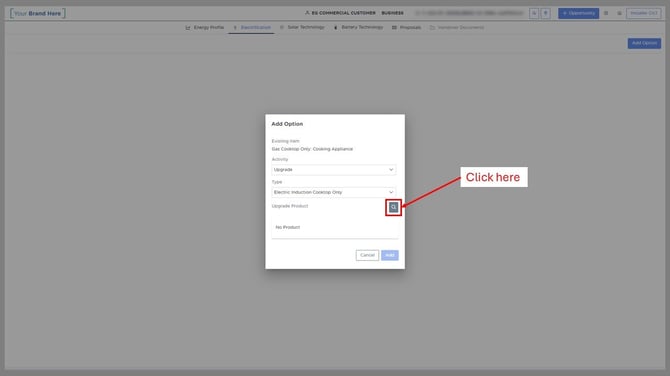Click the second small square icon left of Opportunity
The image size is (670, 376).
(546, 13)
